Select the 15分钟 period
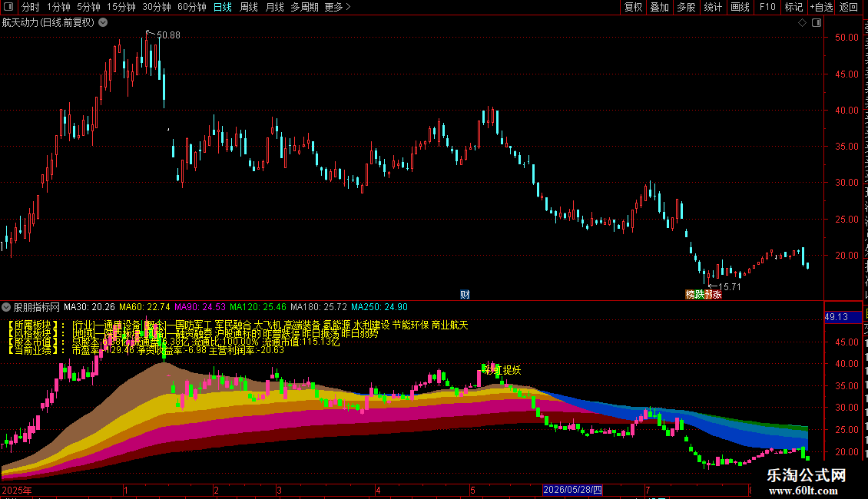Viewport: 868px width, 499px height. [121, 7]
